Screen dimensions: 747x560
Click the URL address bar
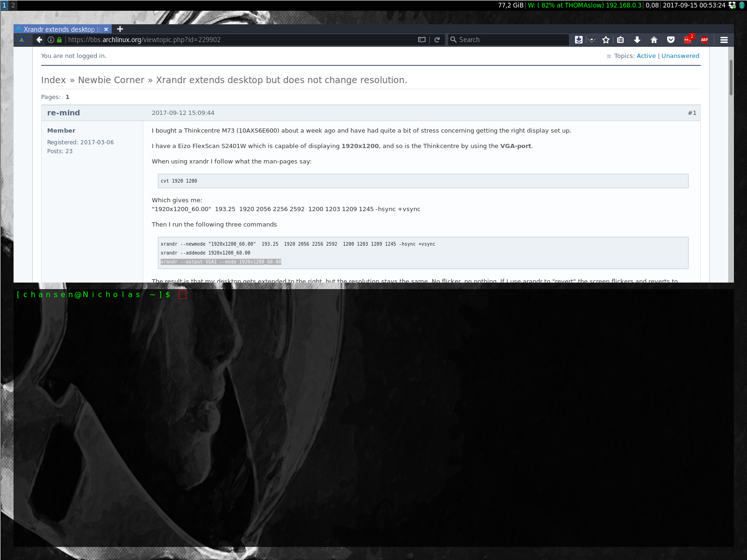(x=241, y=40)
